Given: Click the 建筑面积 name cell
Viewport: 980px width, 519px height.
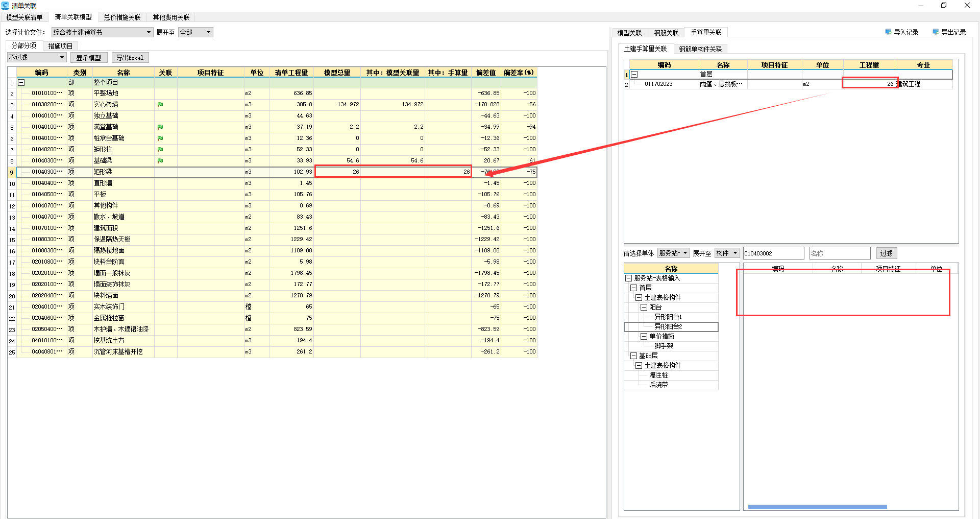Looking at the screenshot, I should [123, 228].
